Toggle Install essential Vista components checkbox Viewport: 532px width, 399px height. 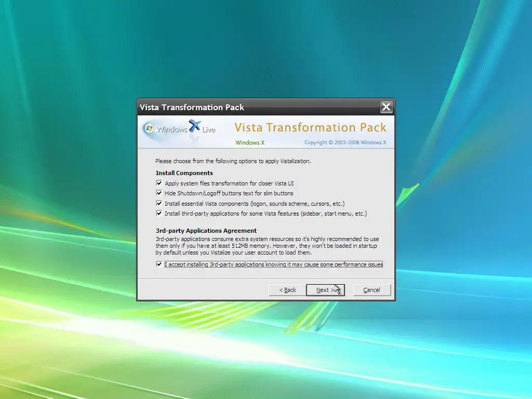tap(159, 203)
